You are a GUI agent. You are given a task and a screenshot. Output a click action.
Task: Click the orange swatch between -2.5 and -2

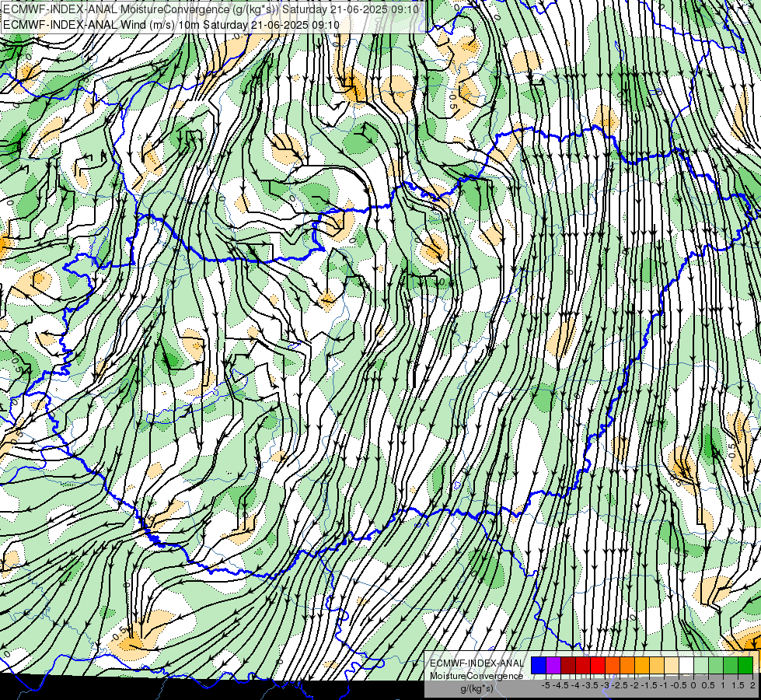(x=627, y=666)
